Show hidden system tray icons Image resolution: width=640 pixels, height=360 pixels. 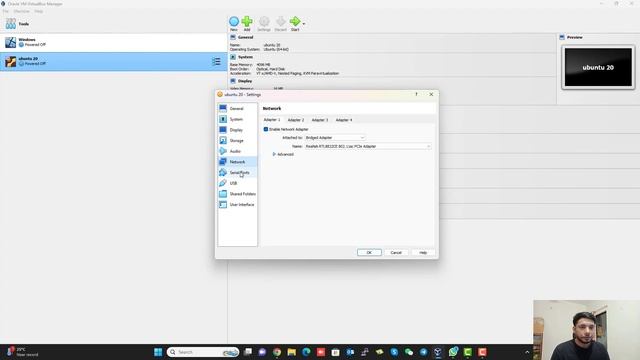pos(527,352)
